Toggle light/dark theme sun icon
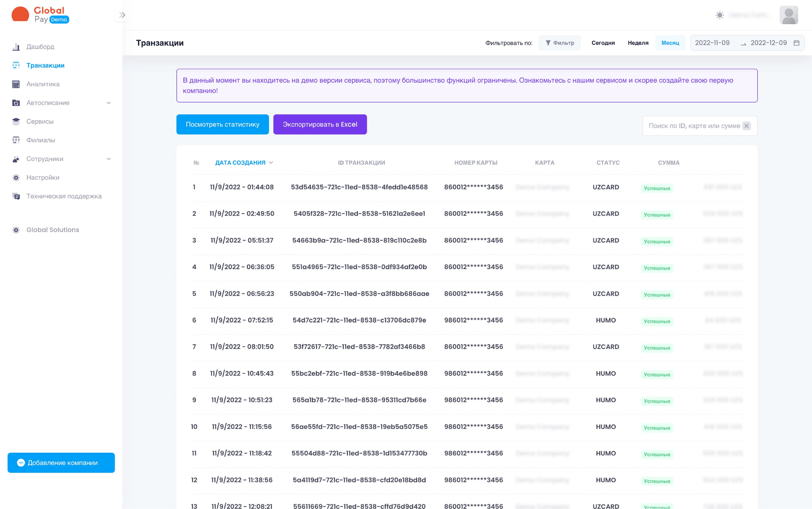The width and height of the screenshot is (812, 509). click(720, 15)
